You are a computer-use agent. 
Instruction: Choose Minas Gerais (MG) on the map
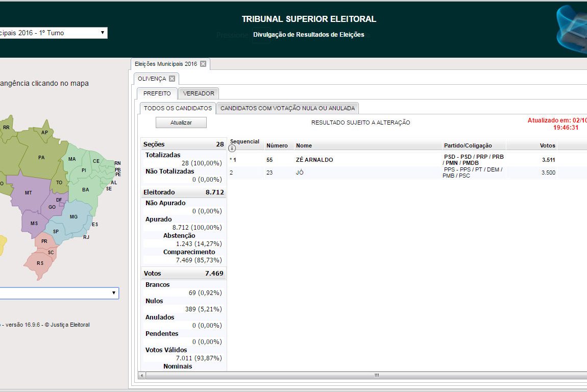(x=74, y=217)
